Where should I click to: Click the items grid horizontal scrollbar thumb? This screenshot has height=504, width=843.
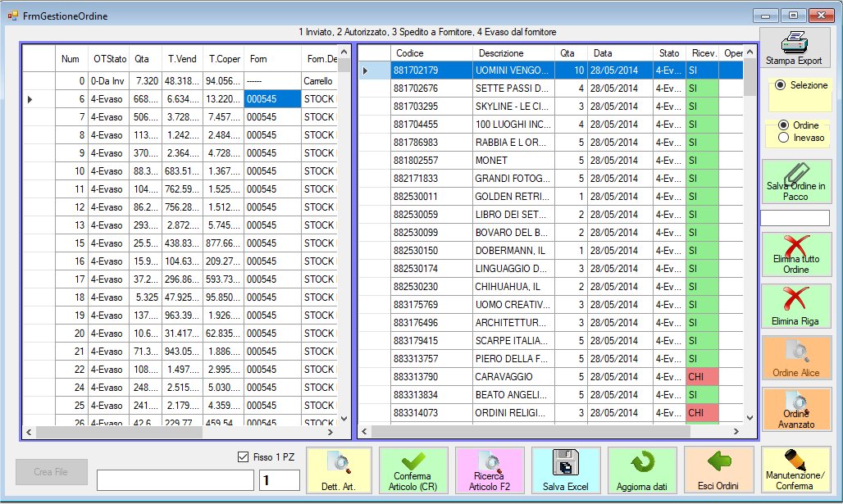coord(531,431)
